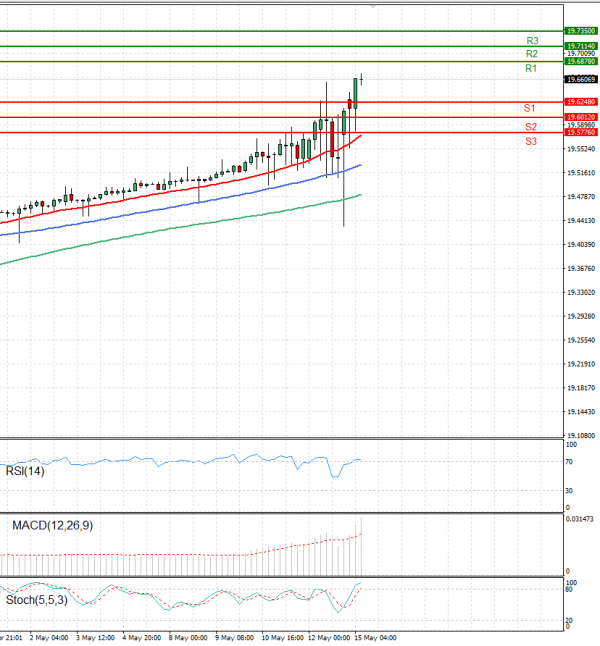
Task: Click the 9 May 08:00 time label
Action: pyautogui.click(x=234, y=638)
